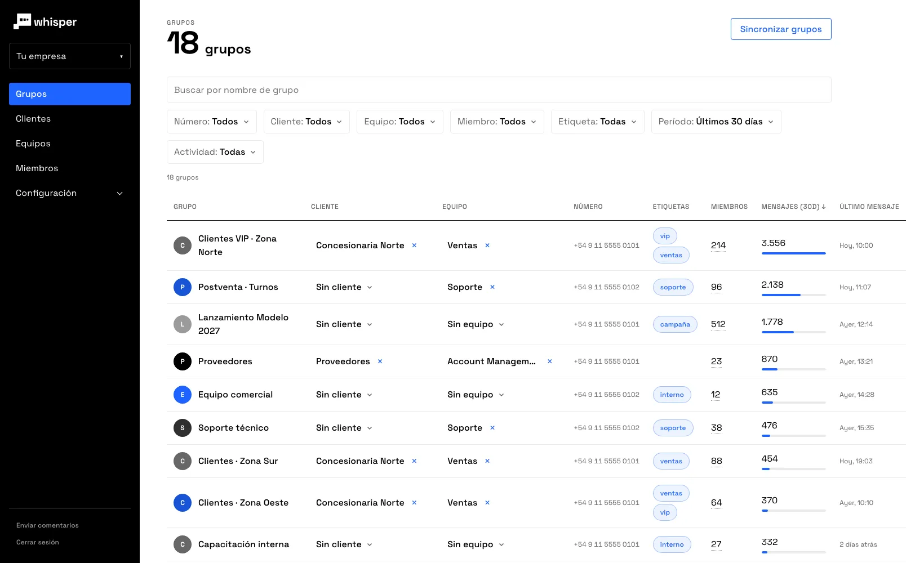Screen dimensions: 924x563
Task: Open the Tu empresa company selector
Action: [70, 56]
